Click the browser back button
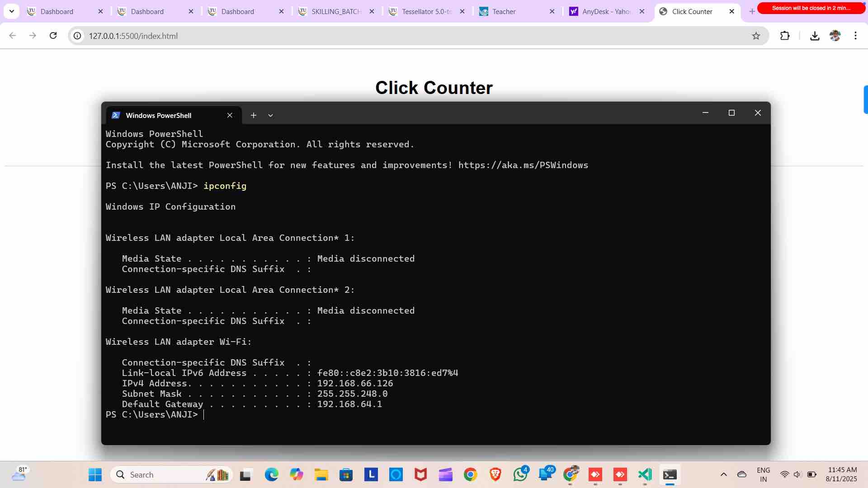Image resolution: width=868 pixels, height=488 pixels. 12,36
